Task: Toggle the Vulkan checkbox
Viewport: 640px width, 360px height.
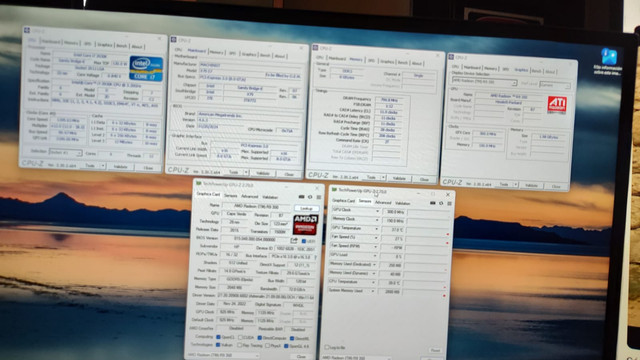Action: pyautogui.click(x=218, y=345)
